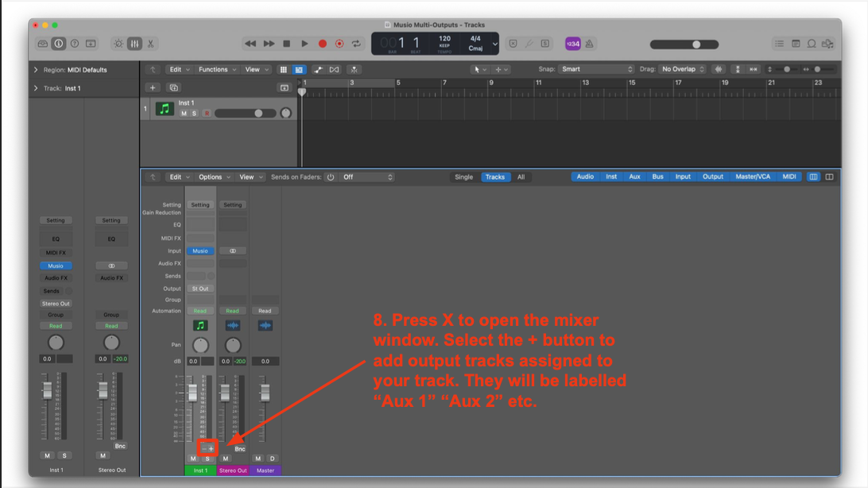Screen dimensions: 868x488
Task: Toggle the Sends on Faders power button
Action: pos(331,177)
